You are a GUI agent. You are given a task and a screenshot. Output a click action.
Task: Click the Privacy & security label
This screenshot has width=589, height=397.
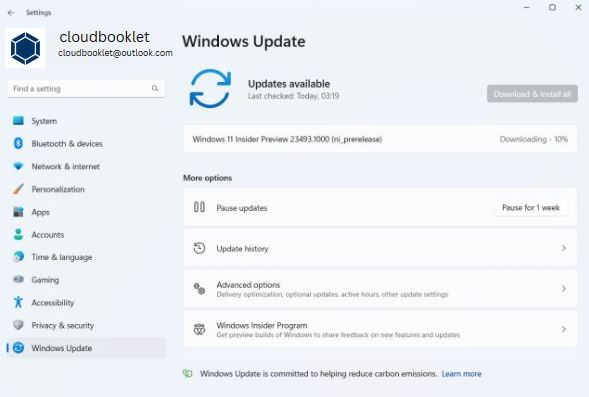[x=62, y=326]
